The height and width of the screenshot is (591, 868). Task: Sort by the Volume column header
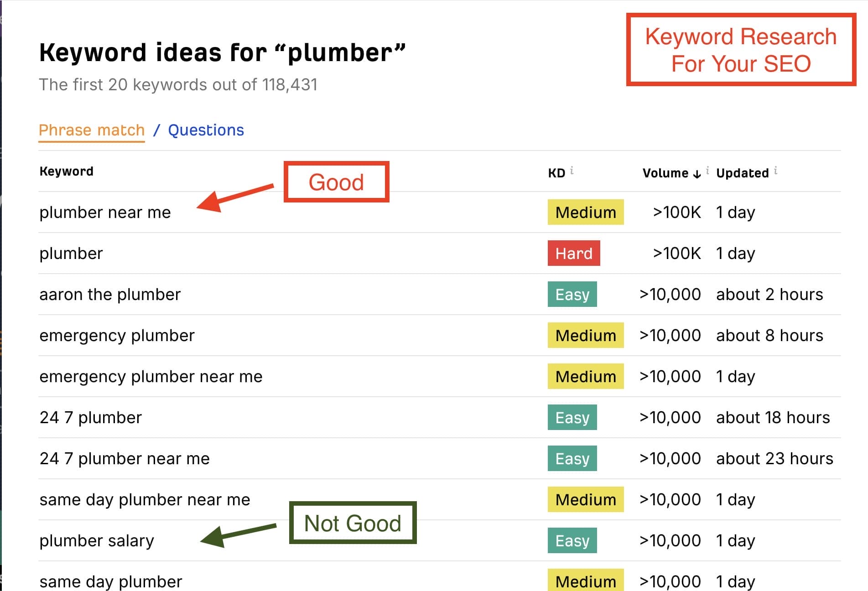point(665,173)
